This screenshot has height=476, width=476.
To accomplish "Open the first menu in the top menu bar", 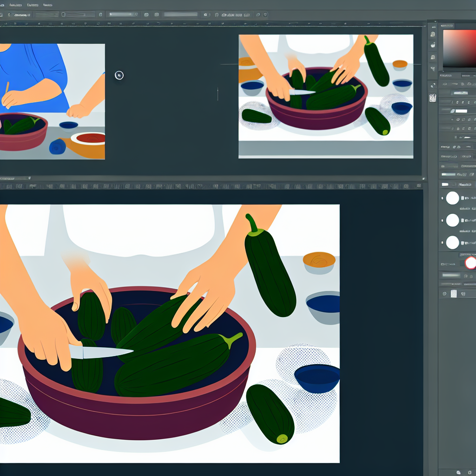I will pos(15,5).
